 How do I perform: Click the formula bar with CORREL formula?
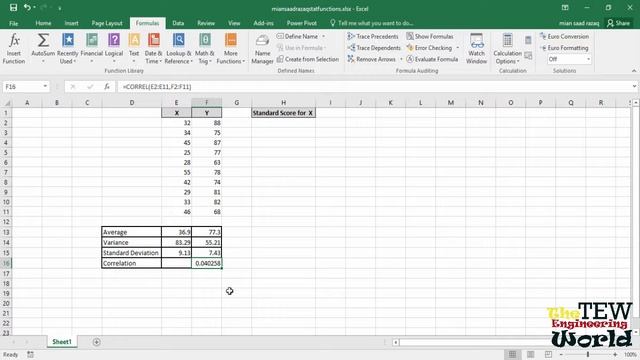click(x=373, y=87)
